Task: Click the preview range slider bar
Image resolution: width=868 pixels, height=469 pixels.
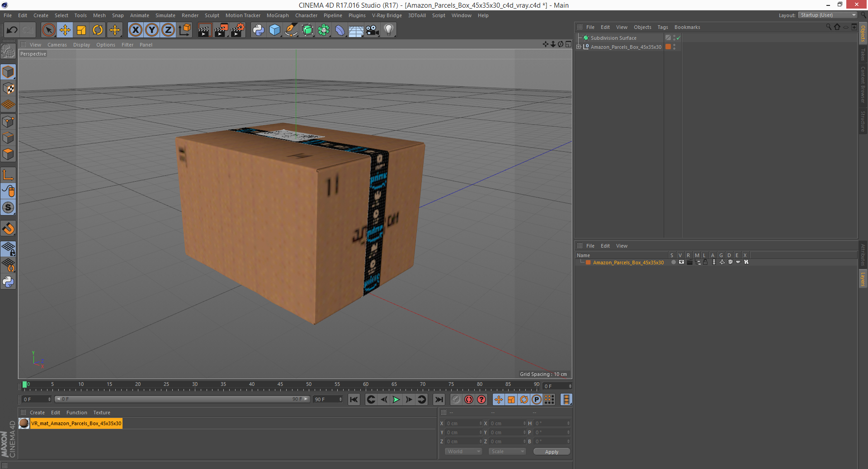Action: point(182,399)
